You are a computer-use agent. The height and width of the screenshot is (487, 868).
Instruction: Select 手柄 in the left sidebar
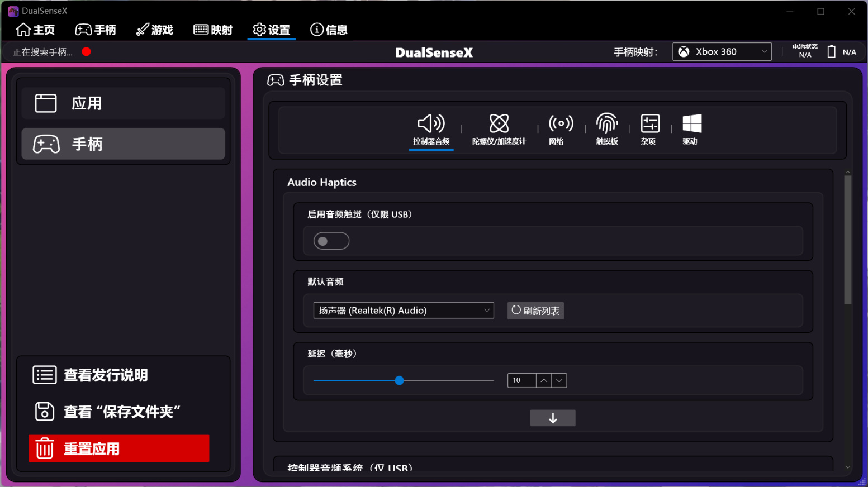pos(124,144)
